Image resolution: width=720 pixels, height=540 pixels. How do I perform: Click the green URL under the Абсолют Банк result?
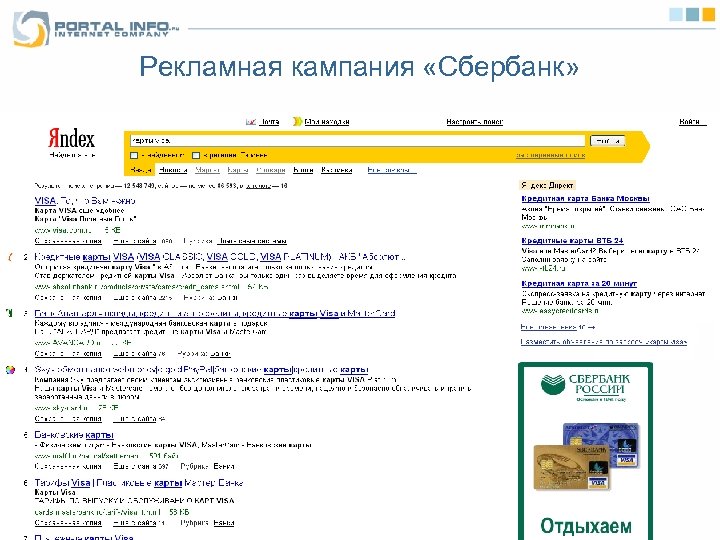(x=137, y=287)
